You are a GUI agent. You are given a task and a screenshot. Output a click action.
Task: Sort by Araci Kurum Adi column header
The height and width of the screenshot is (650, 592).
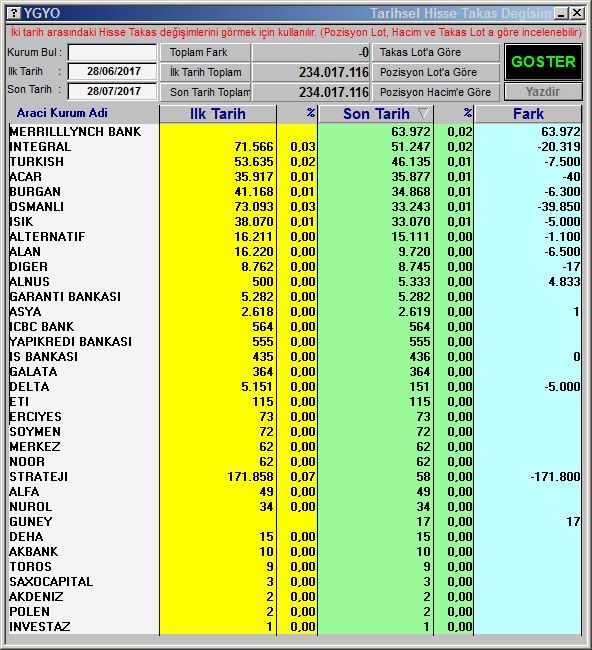click(62, 113)
